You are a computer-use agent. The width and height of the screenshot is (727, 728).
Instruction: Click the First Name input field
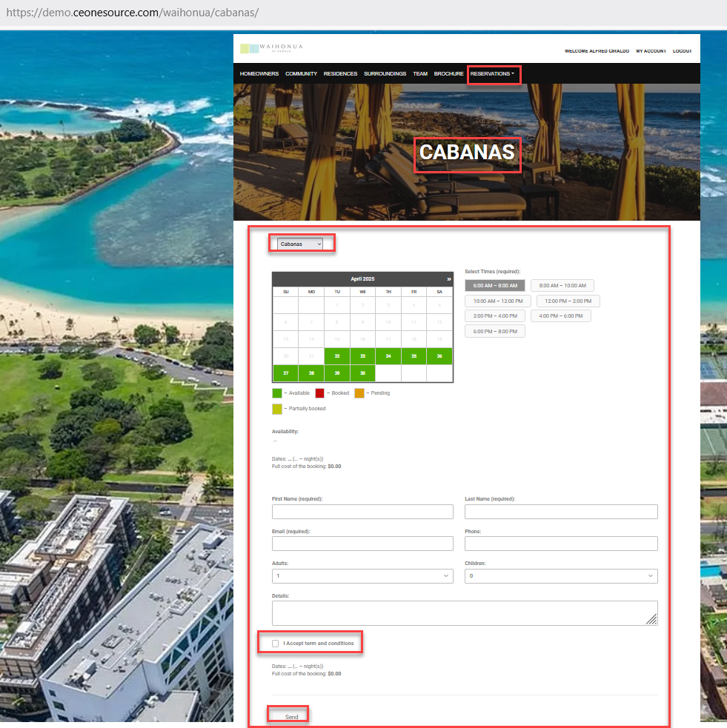coord(362,512)
